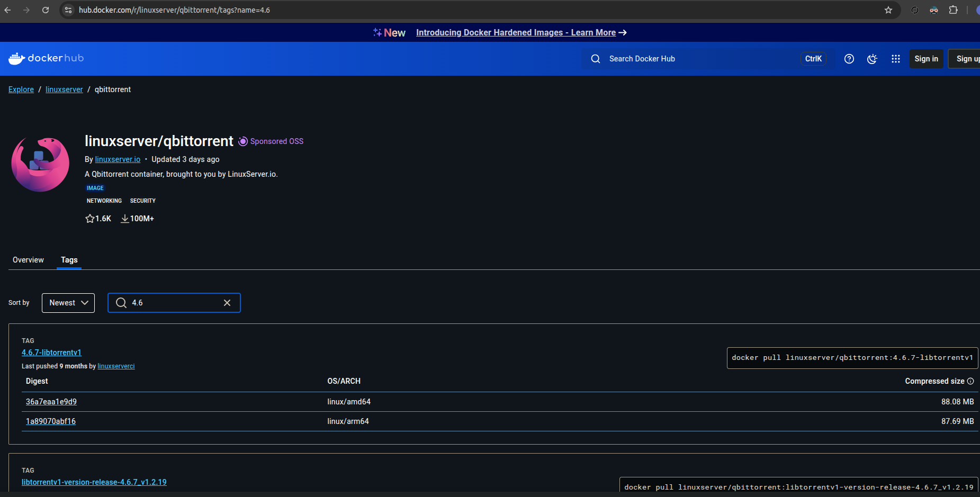Open the Sort by Newest dropdown
980x497 pixels.
pyautogui.click(x=68, y=303)
